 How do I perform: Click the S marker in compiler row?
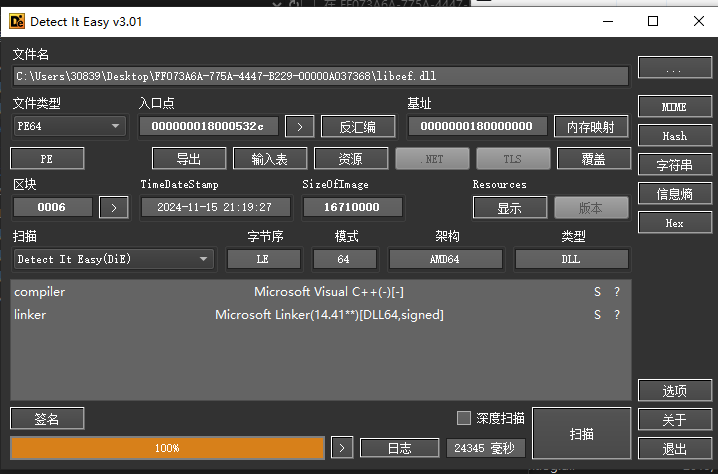(x=597, y=292)
